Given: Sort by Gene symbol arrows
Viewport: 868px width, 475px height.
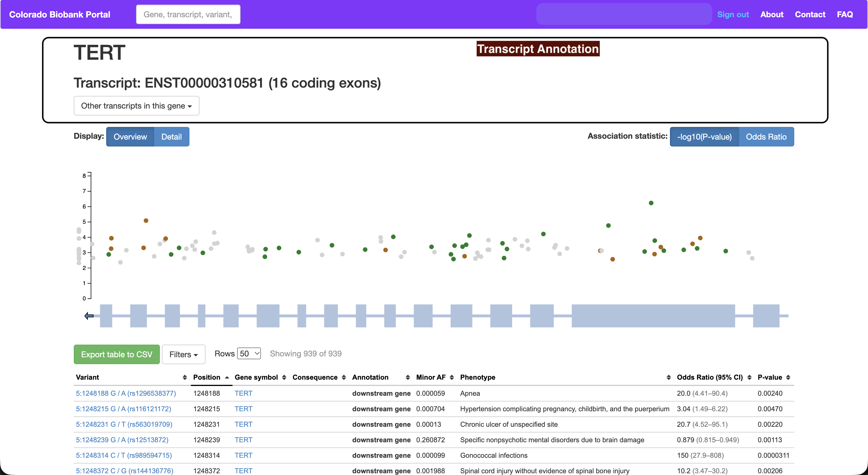Looking at the screenshot, I should 284,378.
